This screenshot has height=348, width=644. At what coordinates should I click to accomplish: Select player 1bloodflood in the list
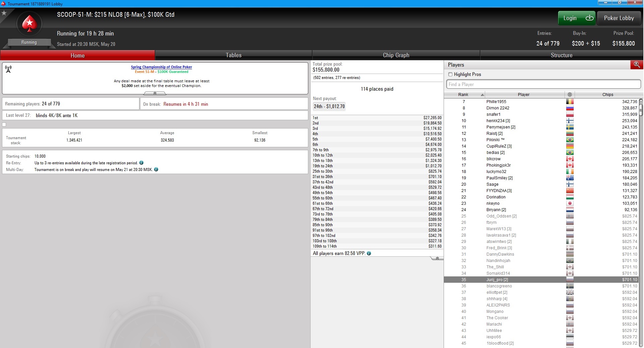point(541,343)
